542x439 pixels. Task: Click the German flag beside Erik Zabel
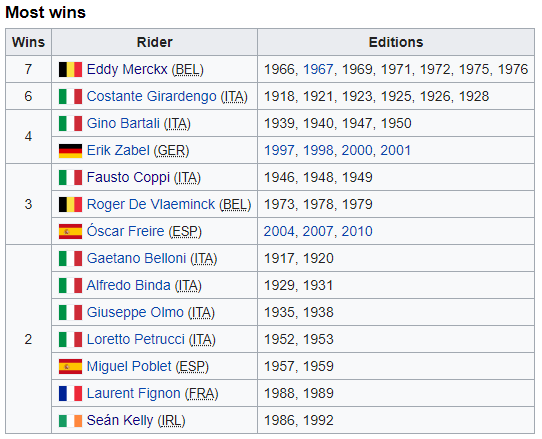(x=70, y=151)
